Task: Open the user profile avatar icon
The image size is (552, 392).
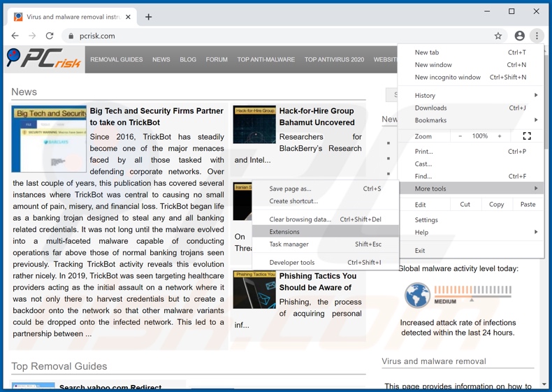Action: 519,36
